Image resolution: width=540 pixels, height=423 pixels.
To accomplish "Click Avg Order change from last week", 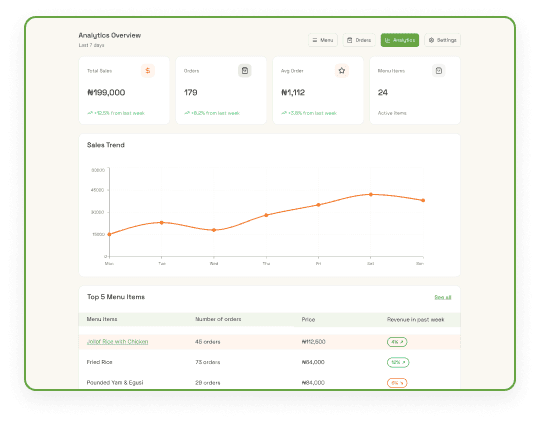I will pyautogui.click(x=309, y=113).
